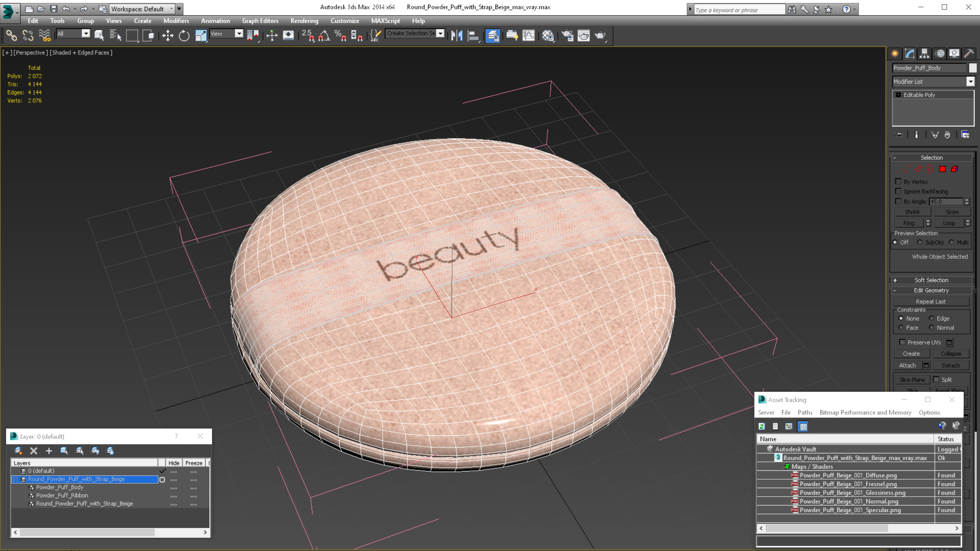Open the Graph Editors menu
Image resolution: width=980 pixels, height=551 pixels.
pyautogui.click(x=260, y=21)
